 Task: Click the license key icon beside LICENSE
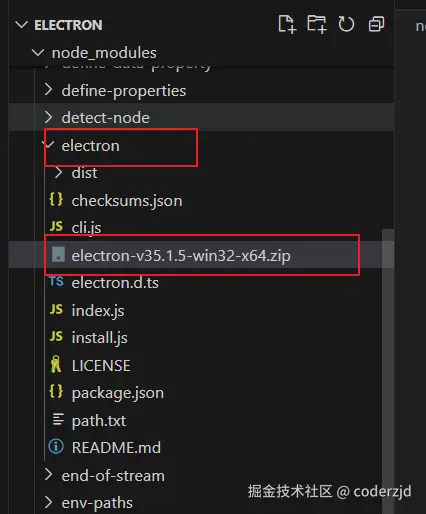click(x=56, y=364)
